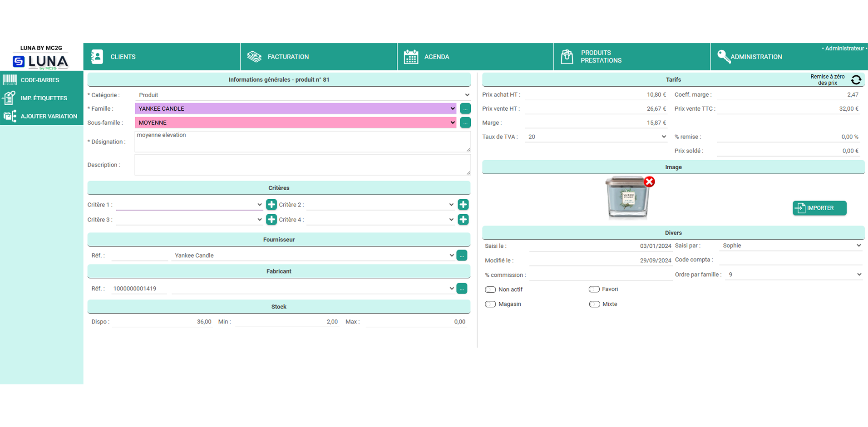Click the Administrateur user label
This screenshot has width=868, height=427.
click(x=844, y=48)
